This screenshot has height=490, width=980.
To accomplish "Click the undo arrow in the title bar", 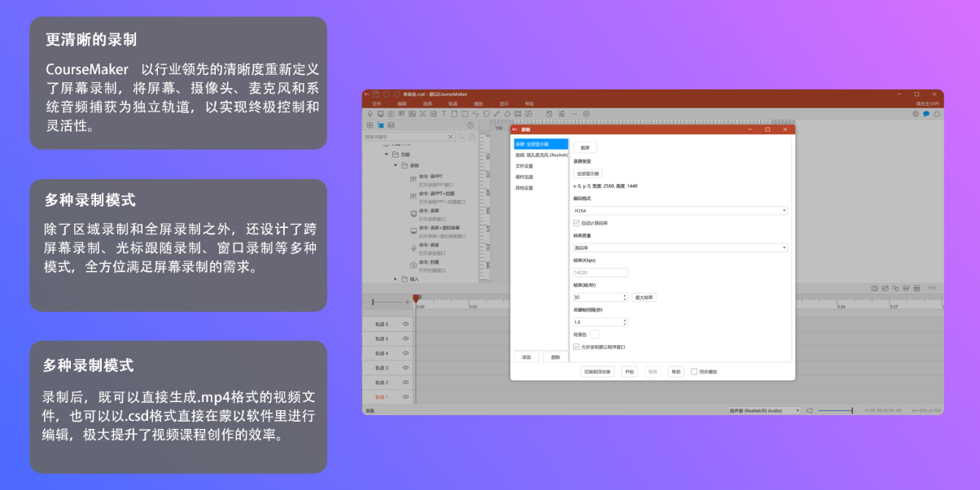I will point(387,94).
